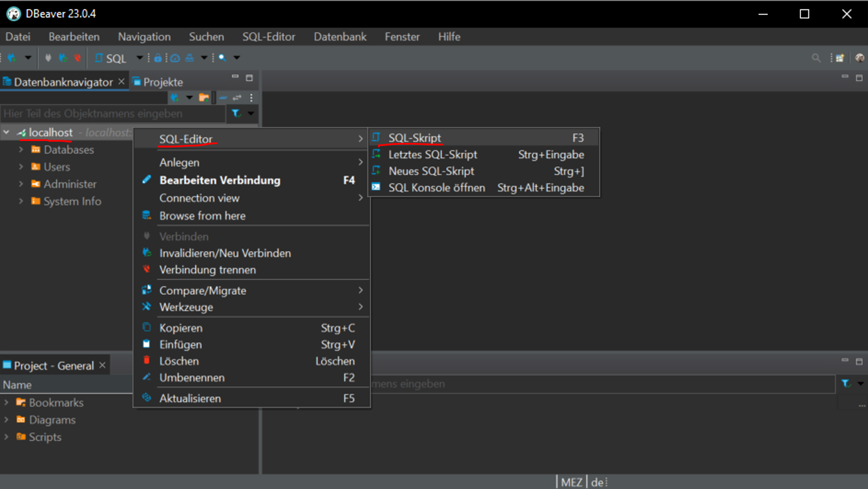Switch to the Projekte tab
The width and height of the screenshot is (868, 489).
(x=162, y=82)
